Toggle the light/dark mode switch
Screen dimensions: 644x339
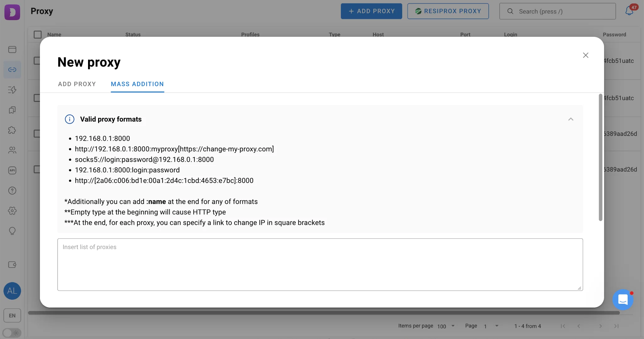(x=12, y=333)
